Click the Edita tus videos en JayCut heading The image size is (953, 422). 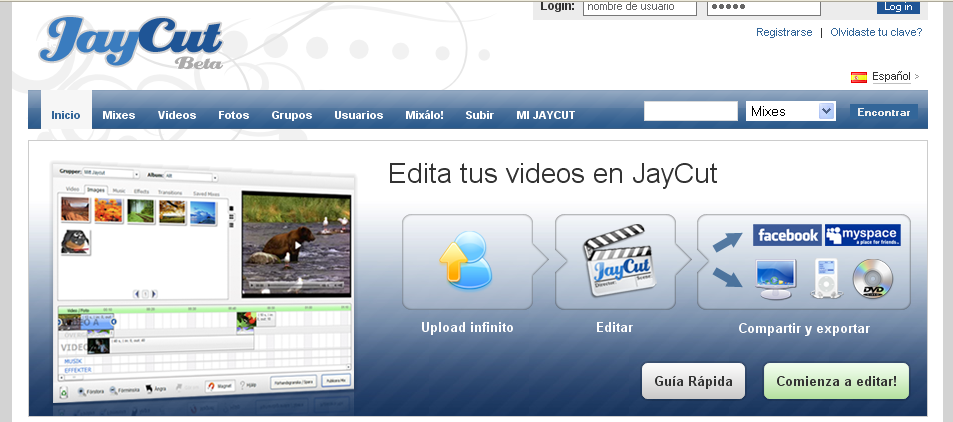pos(552,174)
